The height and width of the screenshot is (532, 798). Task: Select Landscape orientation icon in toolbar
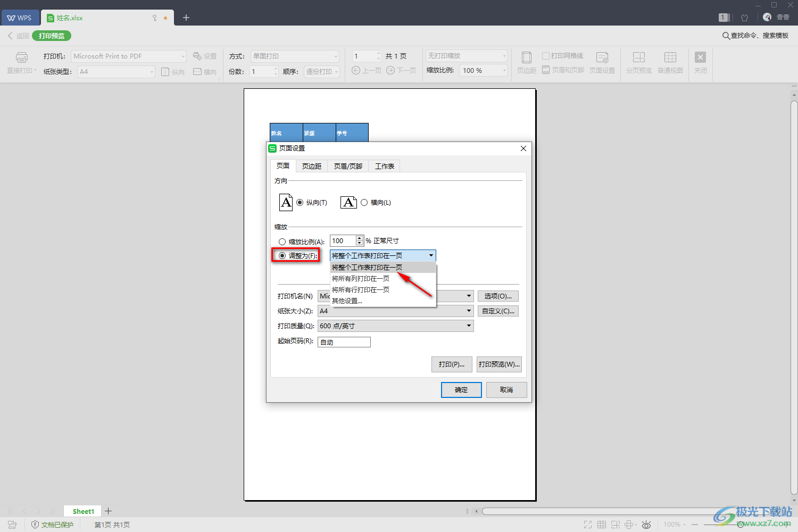pyautogui.click(x=197, y=72)
